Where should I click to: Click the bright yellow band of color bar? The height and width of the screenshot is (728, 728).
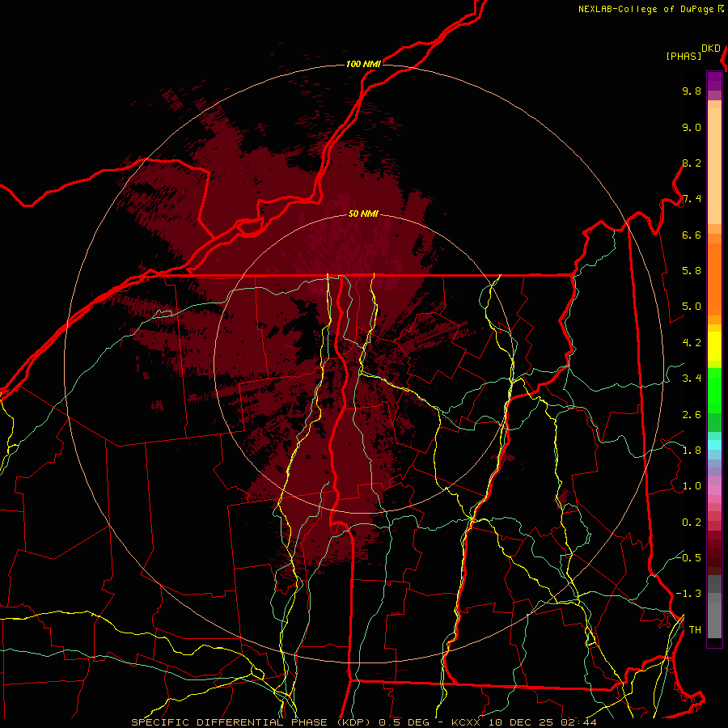[x=714, y=346]
